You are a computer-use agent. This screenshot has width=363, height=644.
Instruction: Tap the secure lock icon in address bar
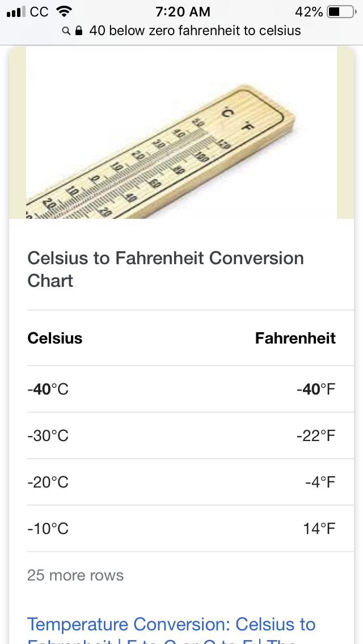(79, 31)
